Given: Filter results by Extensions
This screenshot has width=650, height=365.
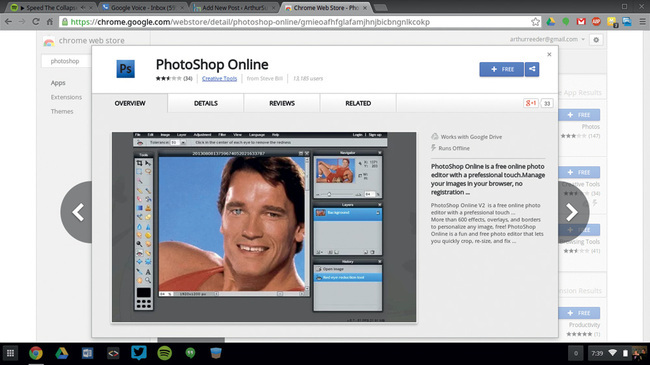Looking at the screenshot, I should click(x=66, y=97).
